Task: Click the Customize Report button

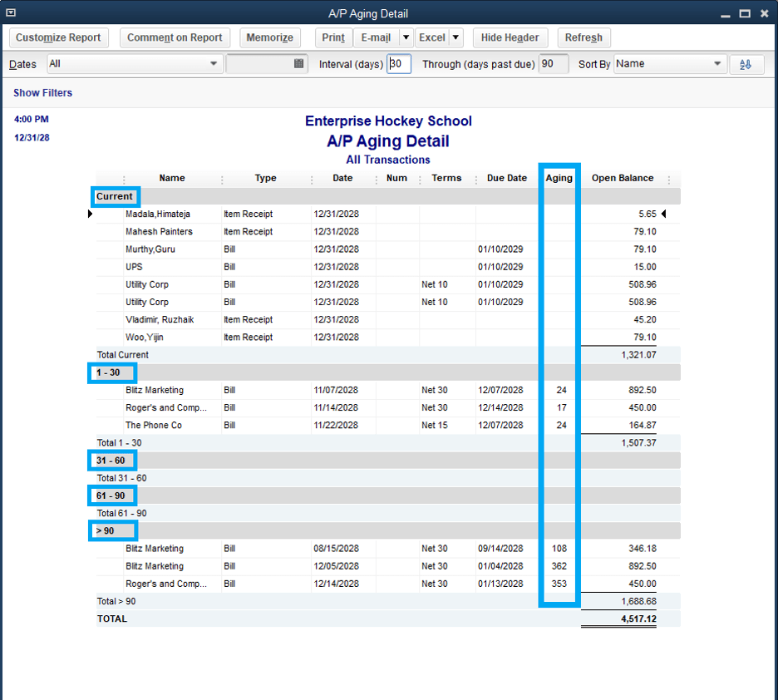Action: pyautogui.click(x=58, y=37)
